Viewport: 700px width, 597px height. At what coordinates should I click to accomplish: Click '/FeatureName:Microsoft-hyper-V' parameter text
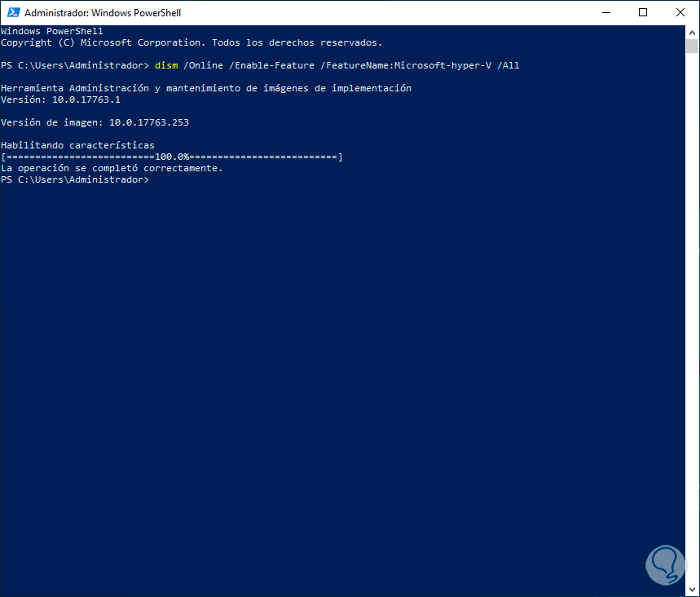[406, 65]
